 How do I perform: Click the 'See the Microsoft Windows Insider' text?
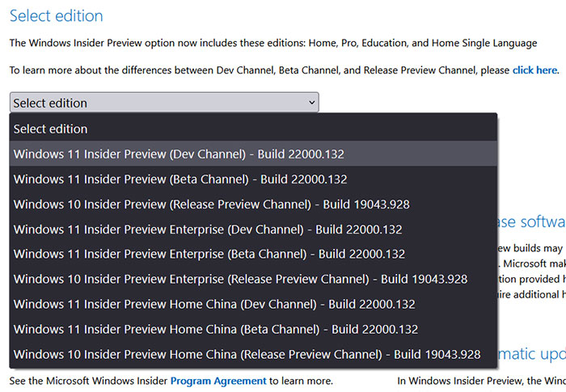89,381
